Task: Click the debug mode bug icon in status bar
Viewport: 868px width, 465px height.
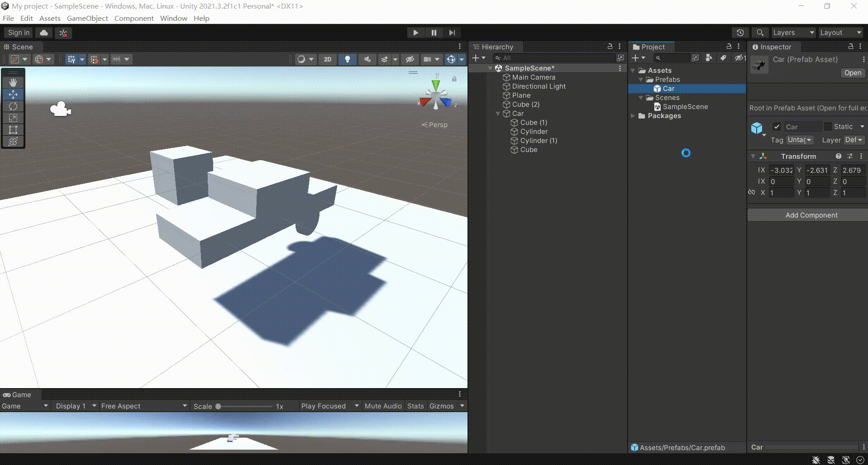Action: pyautogui.click(x=816, y=460)
